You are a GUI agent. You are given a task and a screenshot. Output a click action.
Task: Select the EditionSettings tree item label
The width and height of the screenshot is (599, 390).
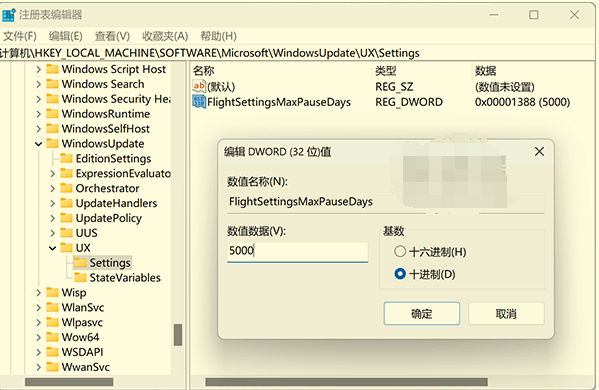[113, 159]
